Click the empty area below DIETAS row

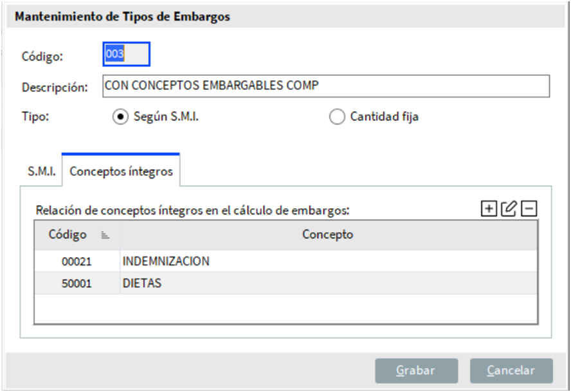tap(286, 308)
